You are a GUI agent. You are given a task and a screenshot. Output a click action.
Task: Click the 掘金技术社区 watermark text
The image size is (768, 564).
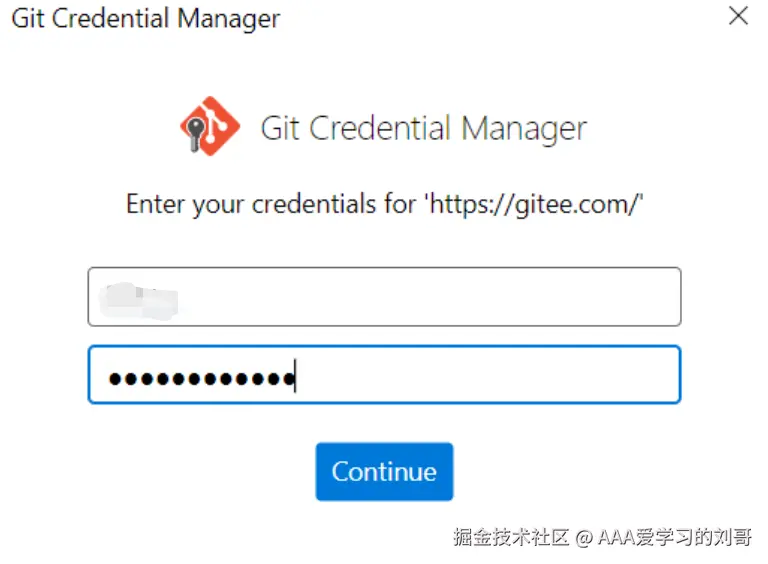tap(511, 537)
